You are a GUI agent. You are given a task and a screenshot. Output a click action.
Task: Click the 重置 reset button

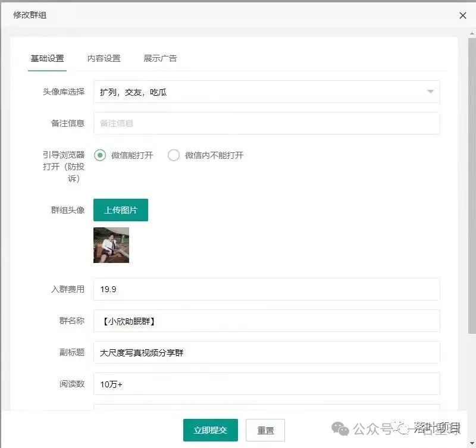tap(265, 430)
